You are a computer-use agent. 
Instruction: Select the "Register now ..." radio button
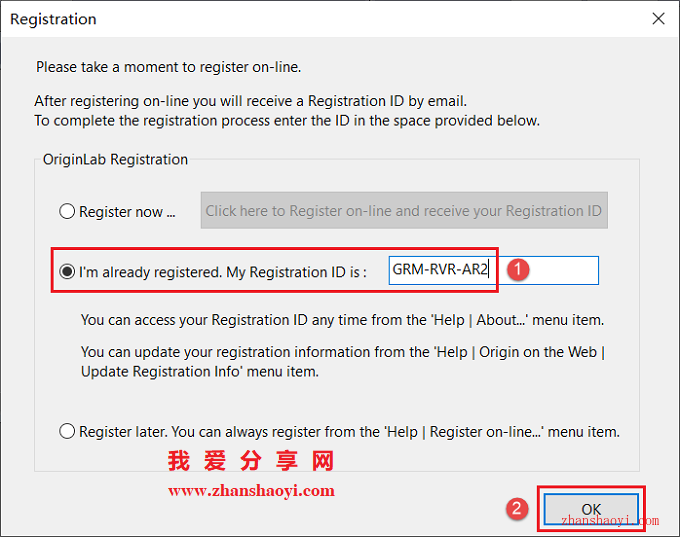coord(67,212)
